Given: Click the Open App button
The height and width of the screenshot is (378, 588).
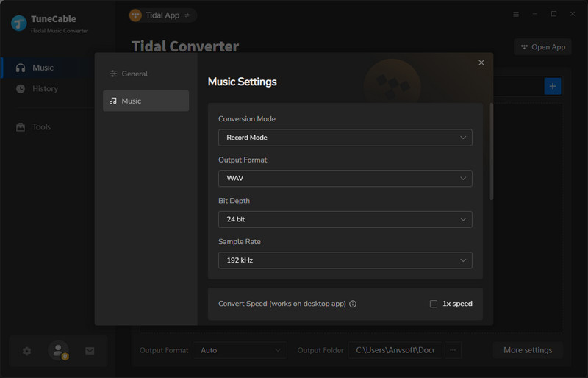Looking at the screenshot, I should click(x=542, y=47).
